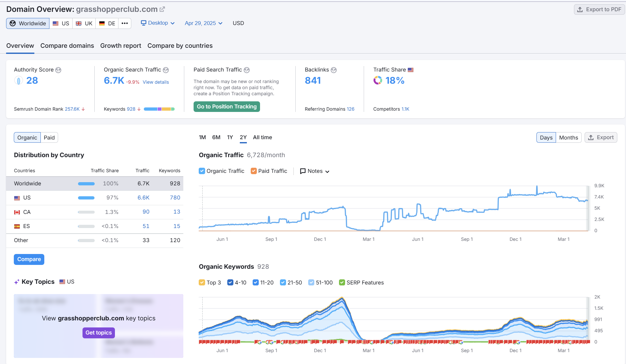Open the Compare by countries tab

tap(180, 46)
